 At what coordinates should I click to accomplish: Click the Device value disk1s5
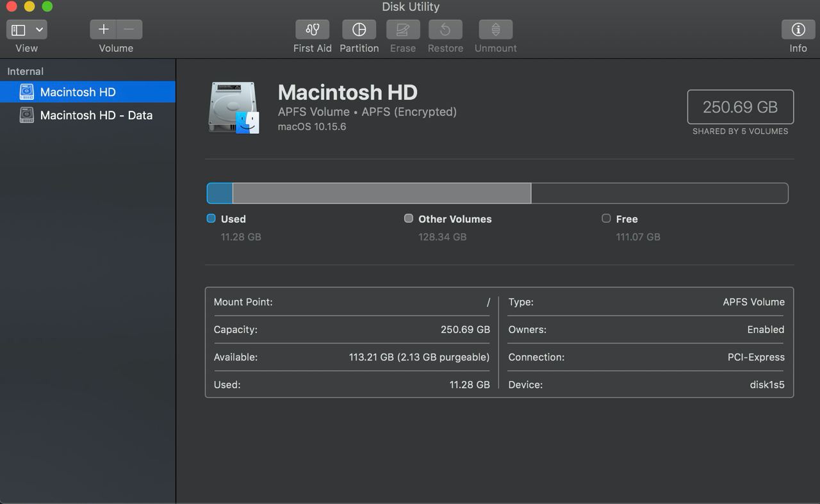pyautogui.click(x=767, y=385)
